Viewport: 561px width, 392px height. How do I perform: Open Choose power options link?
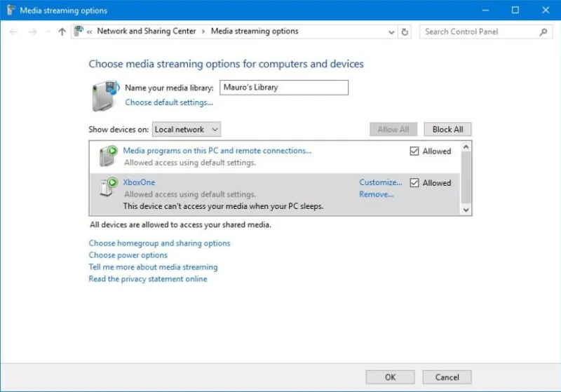(128, 255)
